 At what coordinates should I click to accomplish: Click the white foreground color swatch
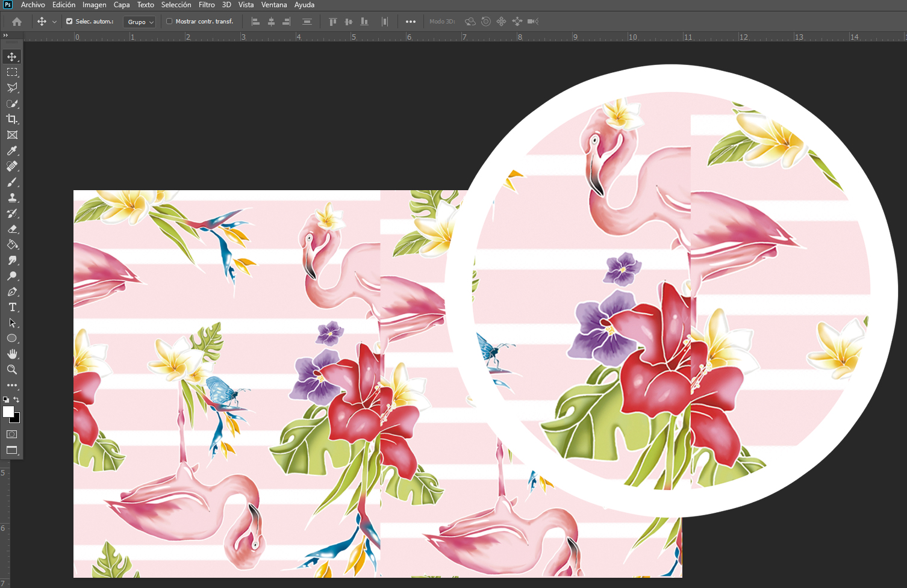(8, 412)
